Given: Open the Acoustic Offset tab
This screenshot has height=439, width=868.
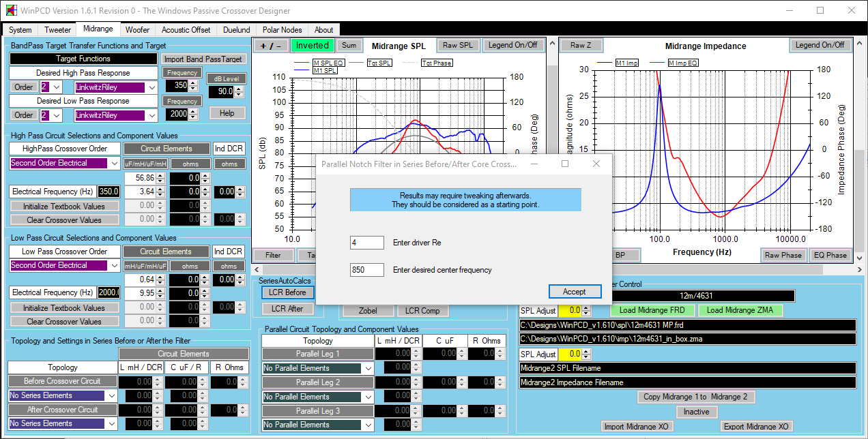Looking at the screenshot, I should coord(186,30).
